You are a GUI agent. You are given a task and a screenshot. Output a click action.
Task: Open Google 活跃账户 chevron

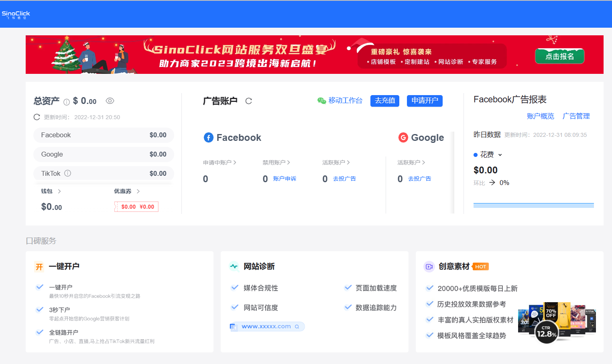423,163
